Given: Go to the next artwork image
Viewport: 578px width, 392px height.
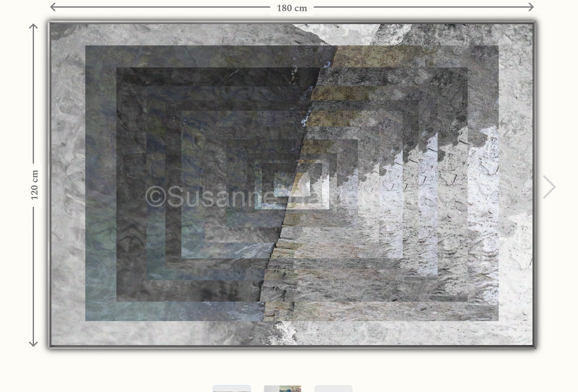Looking at the screenshot, I should pyautogui.click(x=549, y=187).
